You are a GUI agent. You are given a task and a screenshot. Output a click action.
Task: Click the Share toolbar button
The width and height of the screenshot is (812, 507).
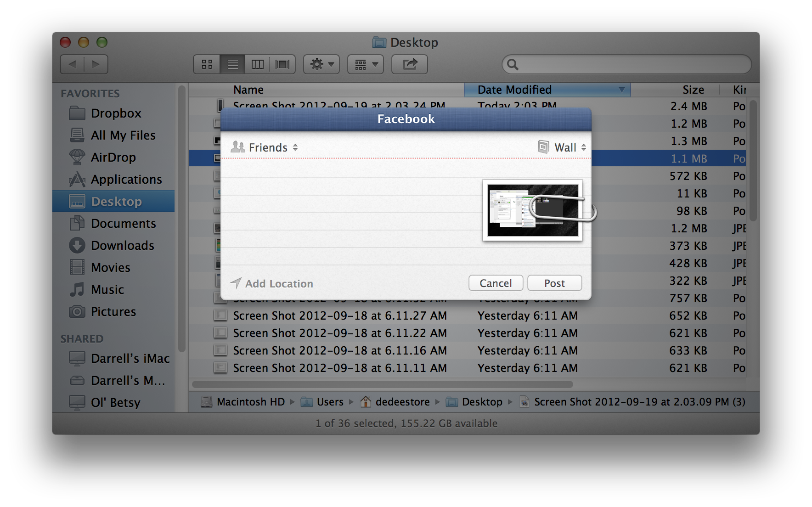tap(410, 64)
